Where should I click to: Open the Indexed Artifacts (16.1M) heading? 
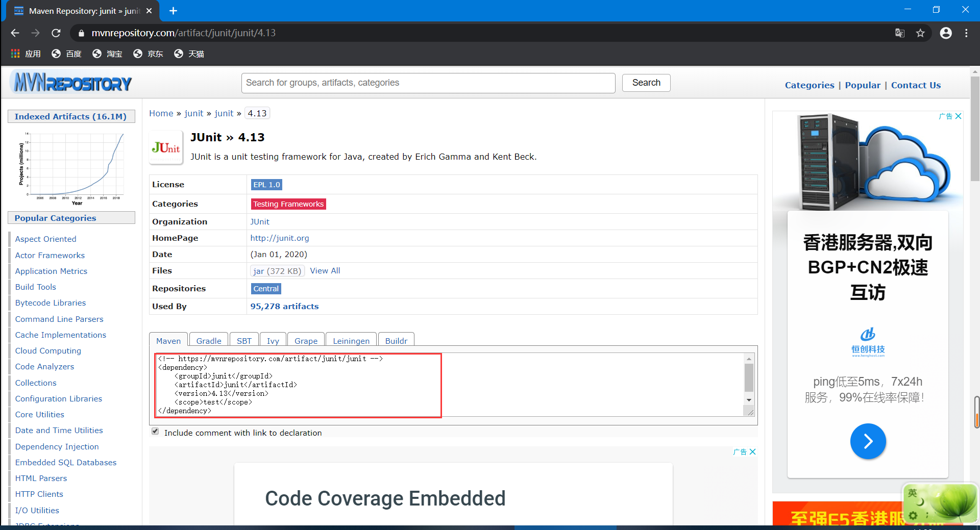coord(70,116)
